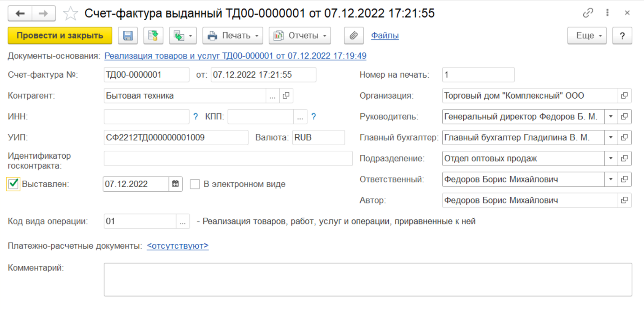Enable В электронном виде checkbox
The height and width of the screenshot is (310, 644).
195,184
